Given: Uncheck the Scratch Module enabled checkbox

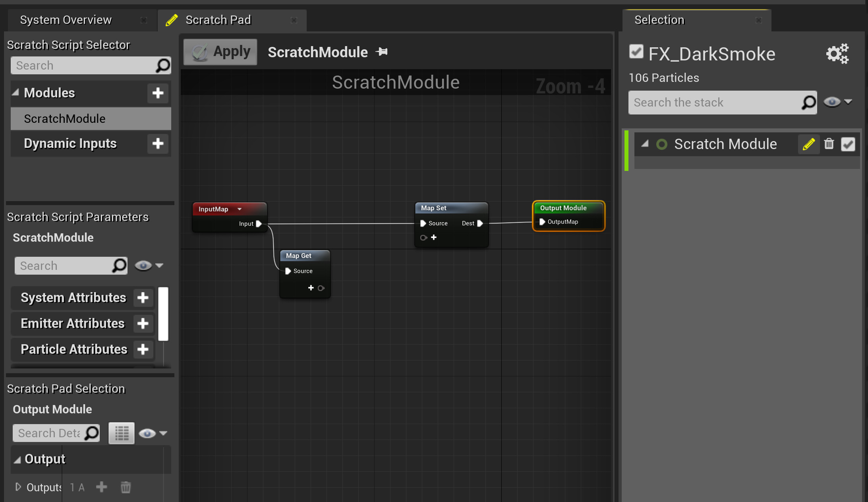Looking at the screenshot, I should pos(848,144).
